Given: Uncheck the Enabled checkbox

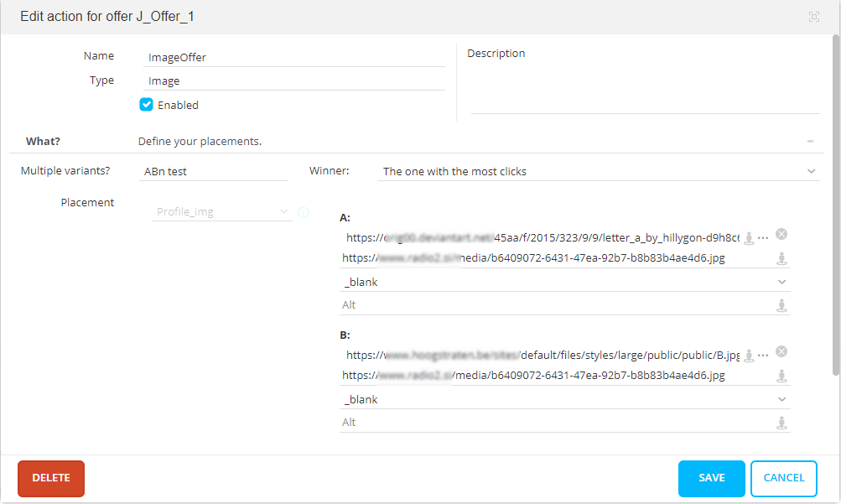Looking at the screenshot, I should tap(147, 105).
